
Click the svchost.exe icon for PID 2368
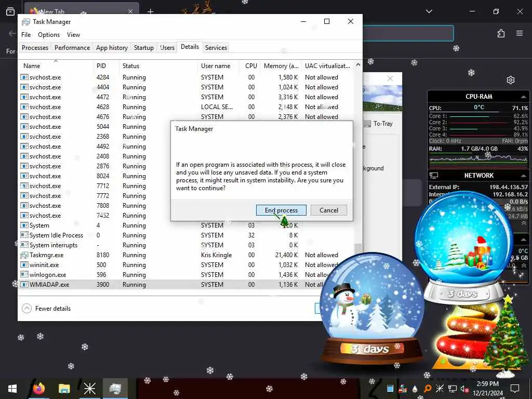[x=24, y=137]
